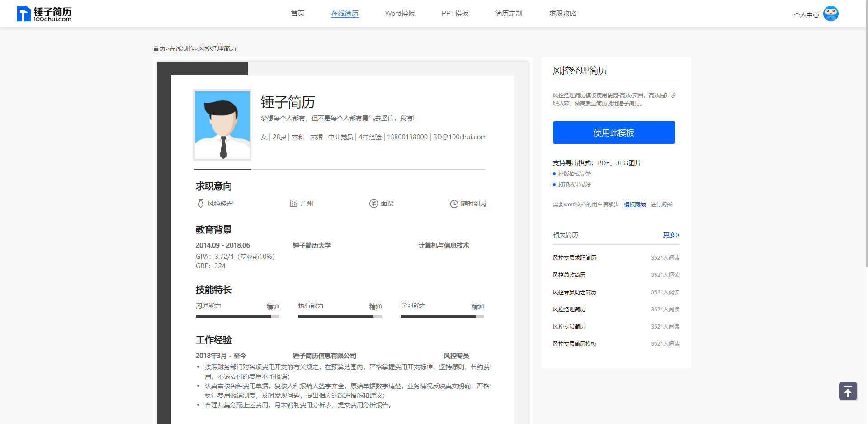Click the 排版格式完整 bullet item
Viewport: 868px width, 424px height.
point(574,174)
